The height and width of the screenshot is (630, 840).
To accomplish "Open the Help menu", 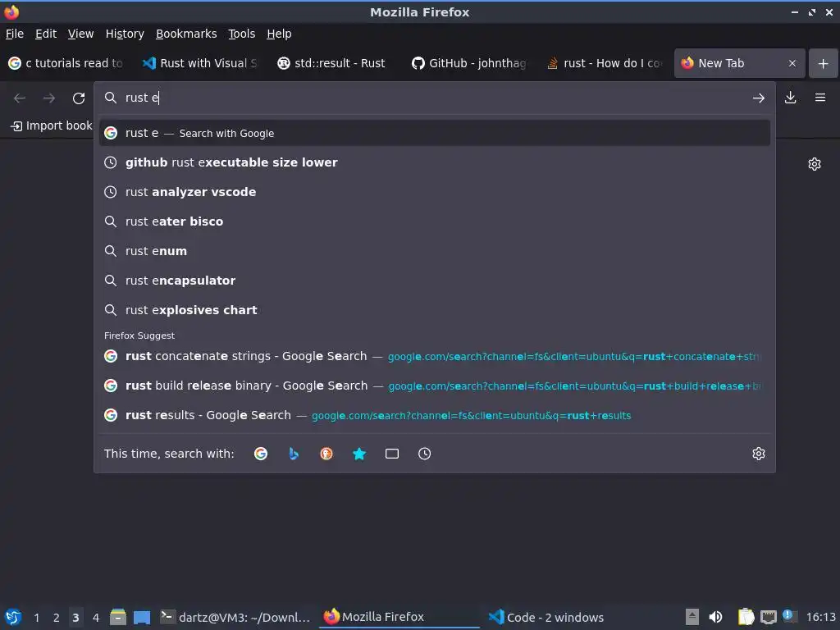I will click(279, 34).
